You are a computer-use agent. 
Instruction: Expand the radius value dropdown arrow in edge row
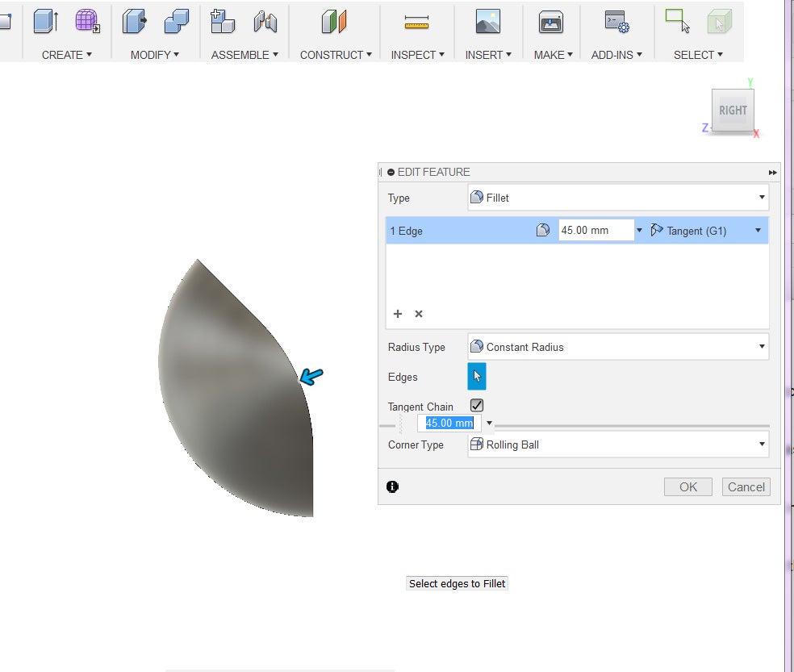click(x=640, y=231)
